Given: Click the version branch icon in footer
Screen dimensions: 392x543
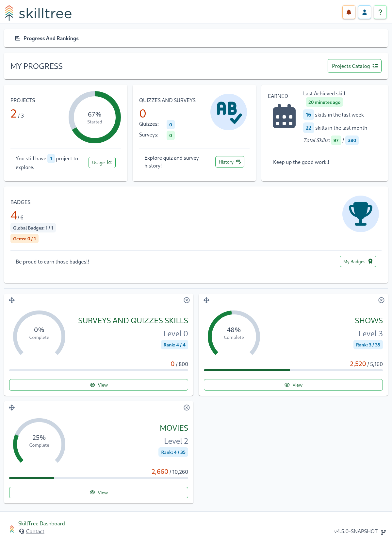Looking at the screenshot, I should pos(384,532).
